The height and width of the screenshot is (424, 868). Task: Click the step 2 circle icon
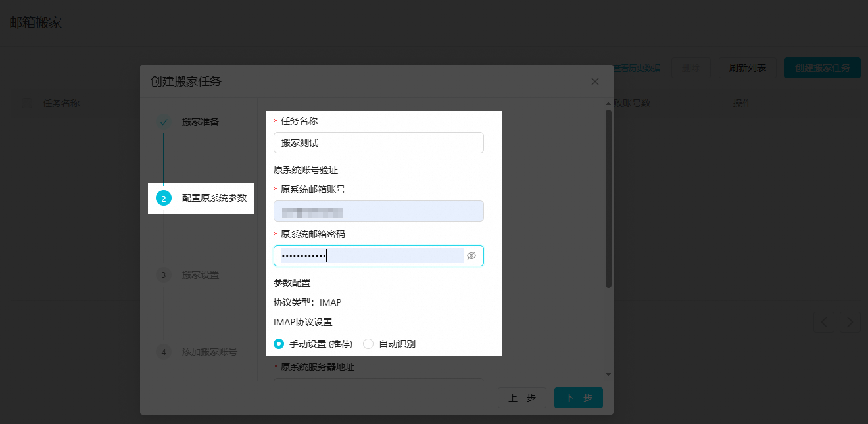tap(164, 199)
